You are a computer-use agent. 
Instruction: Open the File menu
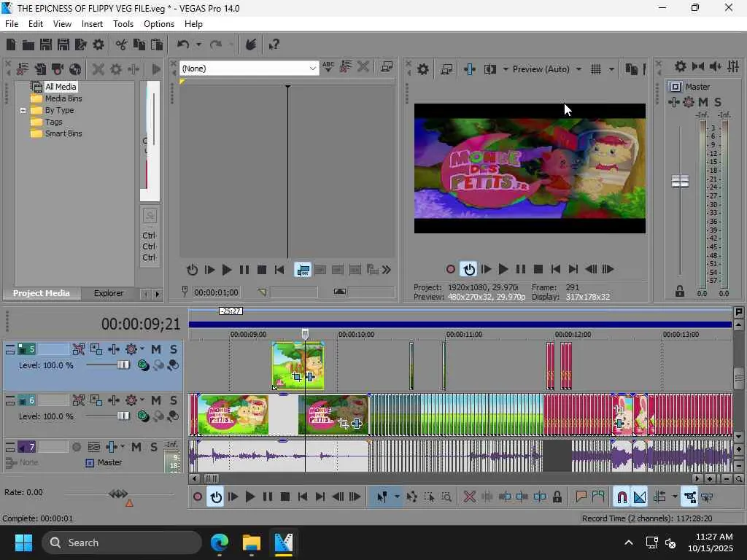(12, 24)
